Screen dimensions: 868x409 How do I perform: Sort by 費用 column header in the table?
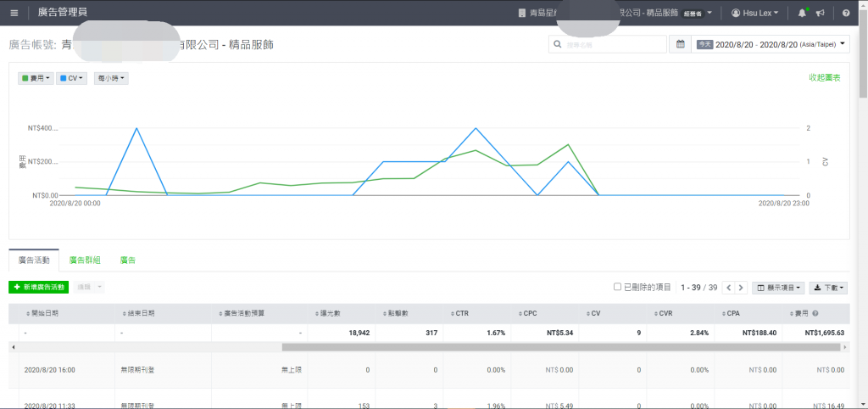coord(799,314)
